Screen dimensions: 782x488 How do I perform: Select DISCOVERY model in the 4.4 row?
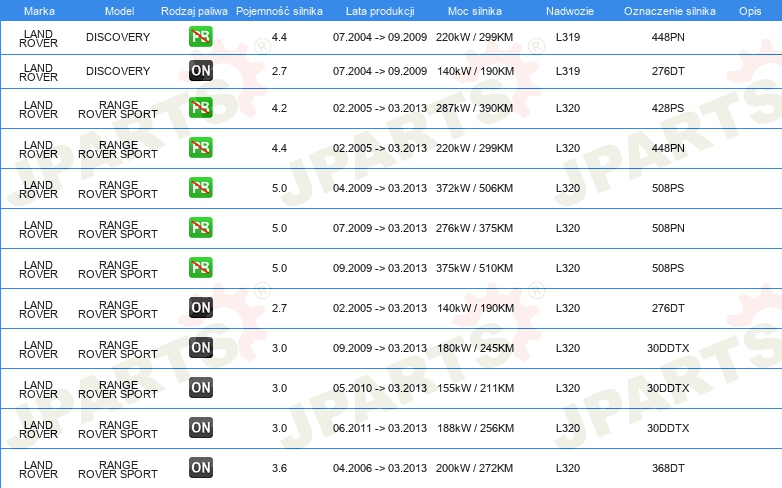pyautogui.click(x=118, y=37)
